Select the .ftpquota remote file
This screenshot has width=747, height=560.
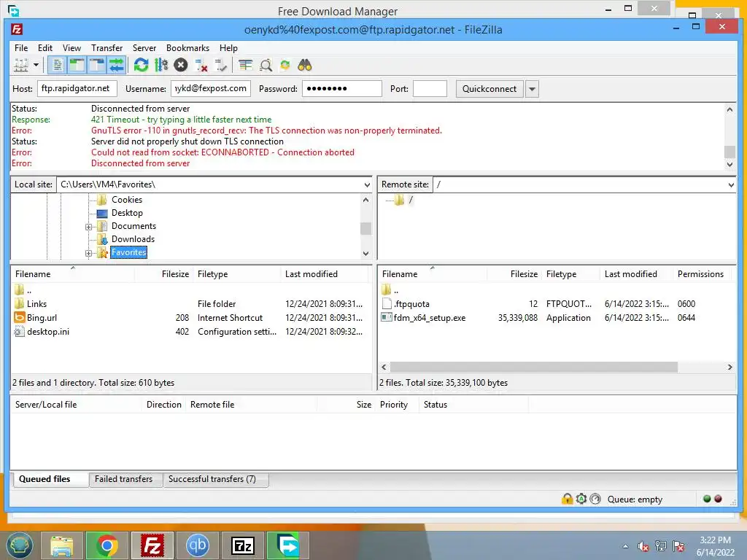pyautogui.click(x=411, y=304)
